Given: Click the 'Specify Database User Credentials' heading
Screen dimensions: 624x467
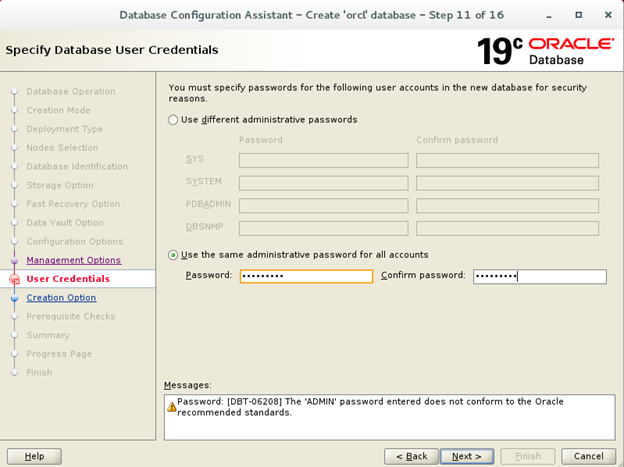Looking at the screenshot, I should click(112, 50).
